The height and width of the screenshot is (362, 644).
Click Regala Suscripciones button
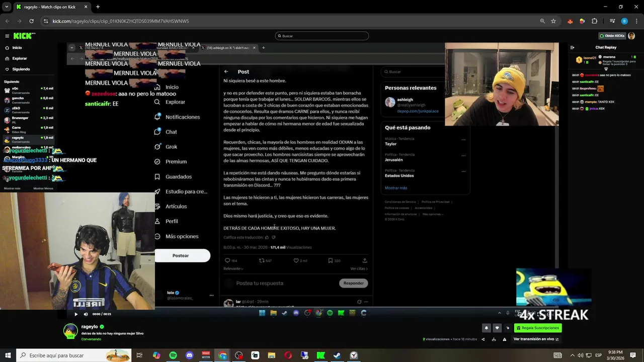point(538,328)
